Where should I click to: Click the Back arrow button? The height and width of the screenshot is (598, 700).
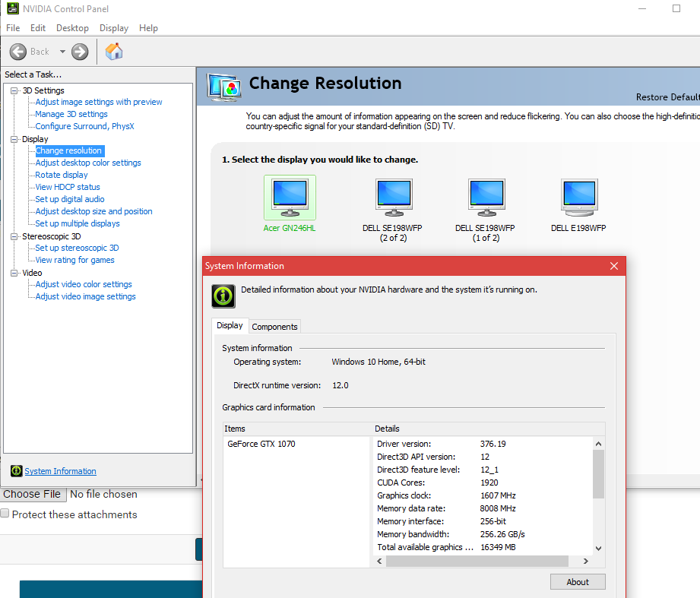click(19, 52)
